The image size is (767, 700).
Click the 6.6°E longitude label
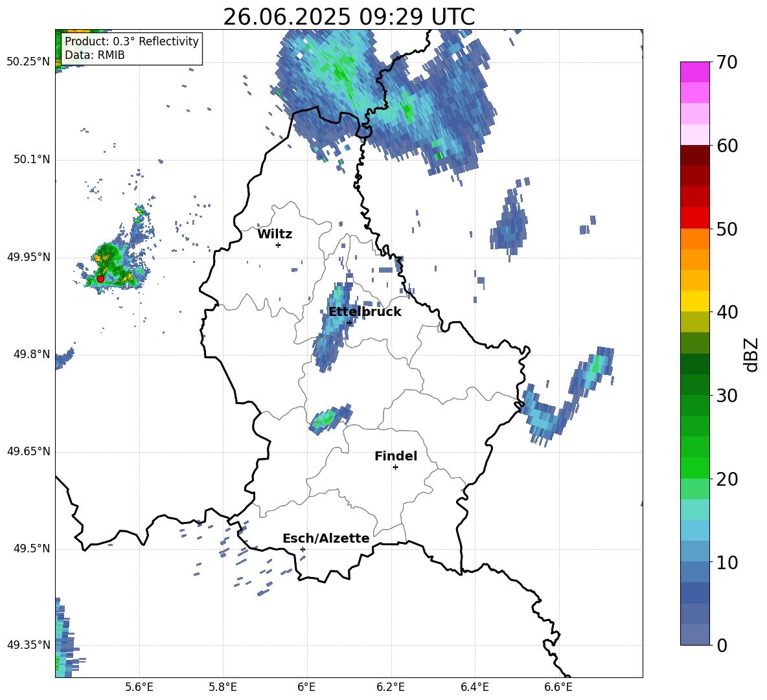558,687
